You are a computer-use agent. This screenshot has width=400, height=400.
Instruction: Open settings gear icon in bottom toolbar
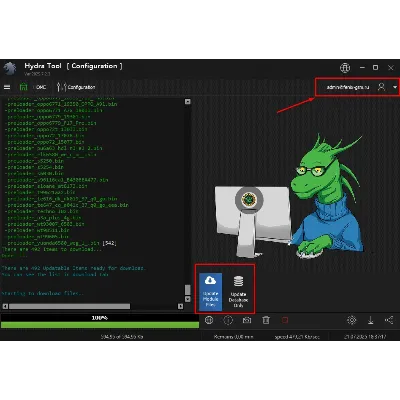[352, 320]
